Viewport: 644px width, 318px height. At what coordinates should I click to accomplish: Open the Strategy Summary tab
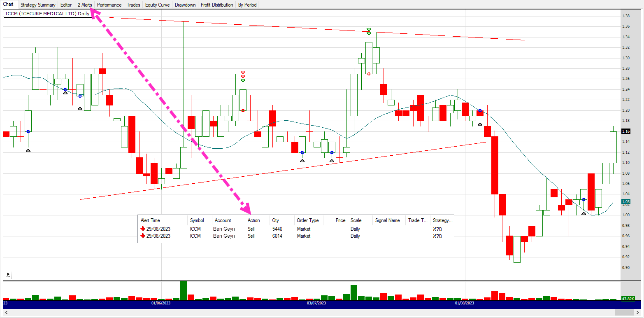pos(38,5)
